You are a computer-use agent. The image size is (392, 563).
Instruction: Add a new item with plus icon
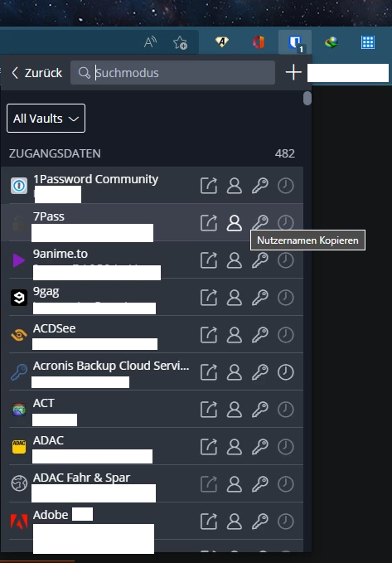click(293, 73)
